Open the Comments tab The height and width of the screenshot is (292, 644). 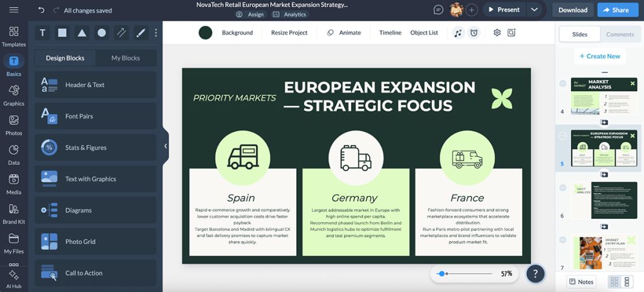tap(619, 35)
